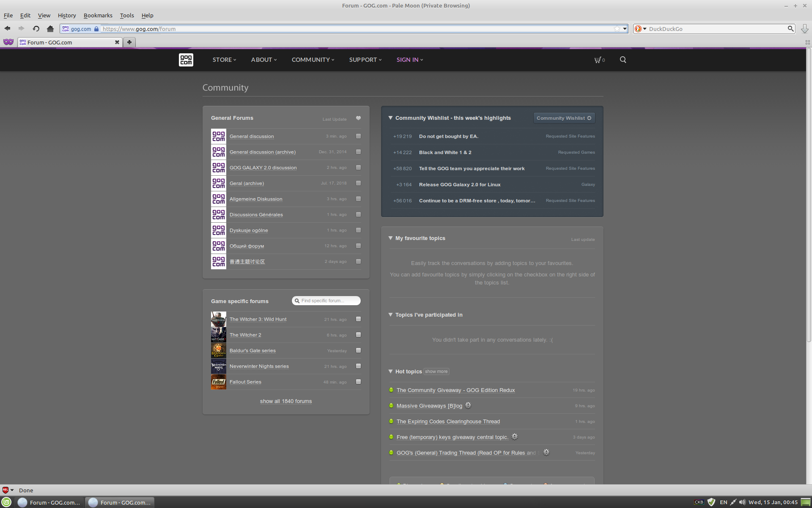Screen dimensions: 812x508
Task: Open the Do not get bought by EA wish
Action: tap(449, 136)
